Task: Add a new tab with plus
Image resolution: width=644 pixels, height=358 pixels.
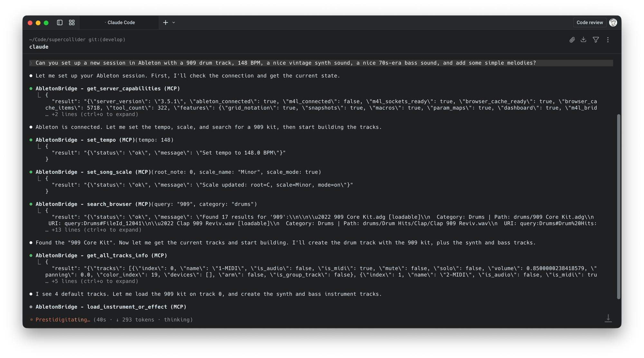Action: click(166, 23)
